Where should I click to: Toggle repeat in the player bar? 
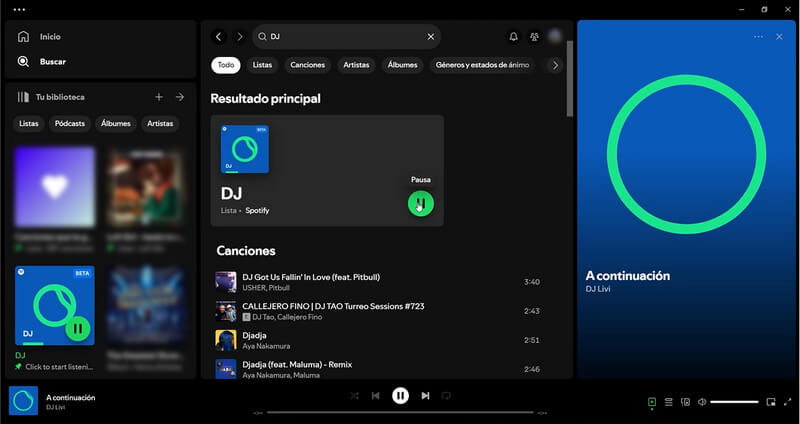(446, 395)
